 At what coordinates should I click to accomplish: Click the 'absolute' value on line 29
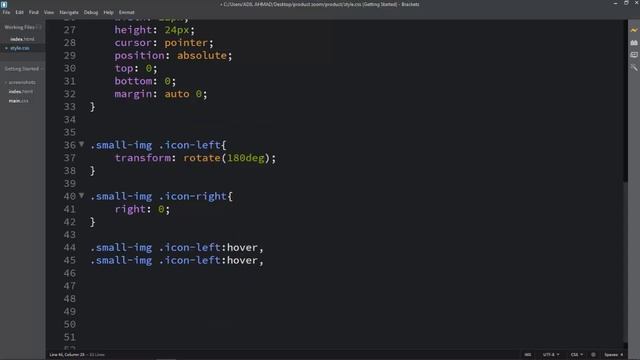click(202, 56)
